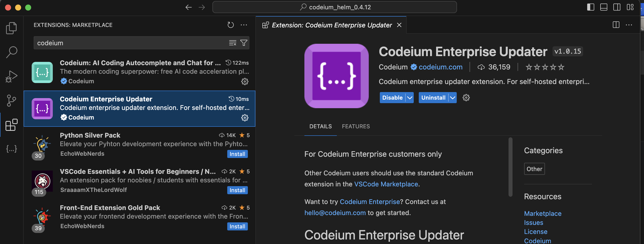Click the wolf icon of VSCode Essentials
The height and width of the screenshot is (244, 644).
point(42,181)
